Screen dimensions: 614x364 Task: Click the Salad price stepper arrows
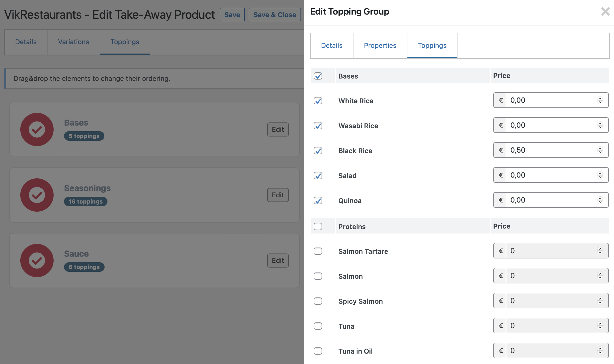[x=600, y=175]
